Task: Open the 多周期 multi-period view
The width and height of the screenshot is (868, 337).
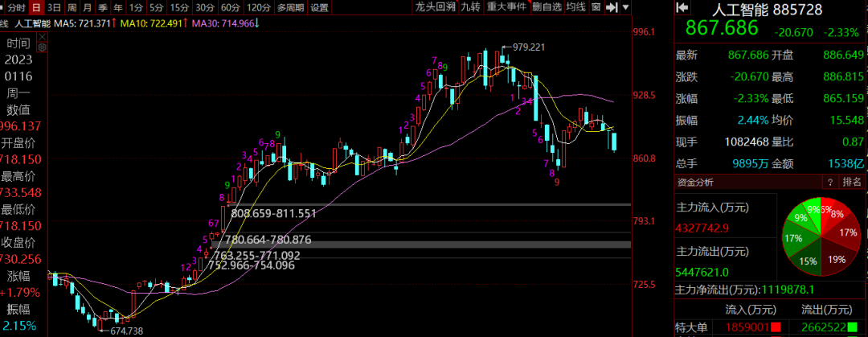Action: (291, 7)
